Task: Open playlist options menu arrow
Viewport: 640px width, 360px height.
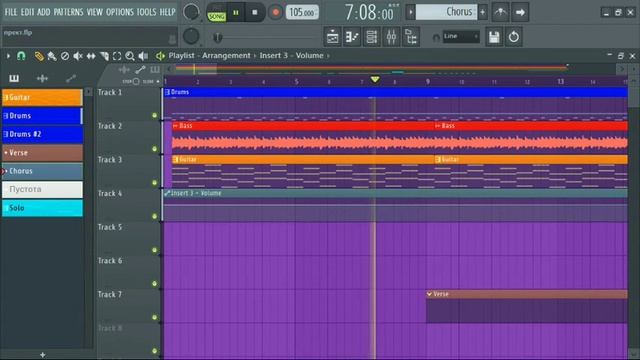Action: (x=8, y=56)
